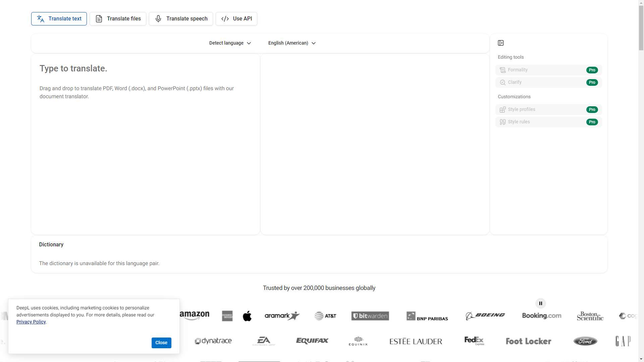Click the Dynatrace logo
Screen dimensions: 644x362
(213, 341)
